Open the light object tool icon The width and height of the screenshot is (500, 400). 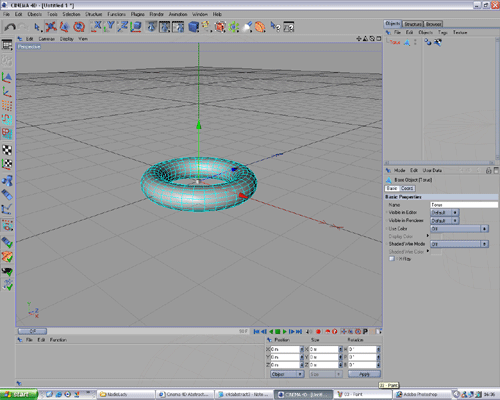click(x=247, y=27)
